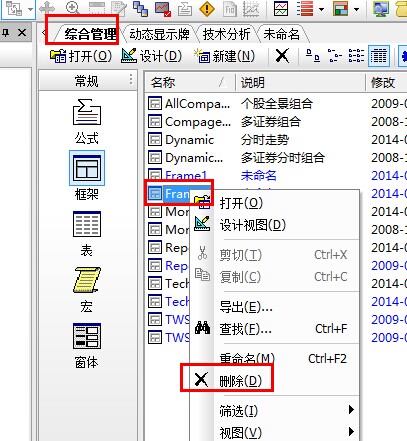
Task: Choose 重命名(M) in context menu
Action: [x=275, y=359]
